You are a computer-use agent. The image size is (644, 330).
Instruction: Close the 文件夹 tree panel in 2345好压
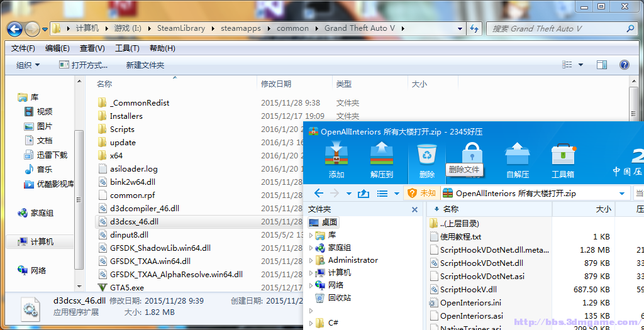(x=415, y=209)
